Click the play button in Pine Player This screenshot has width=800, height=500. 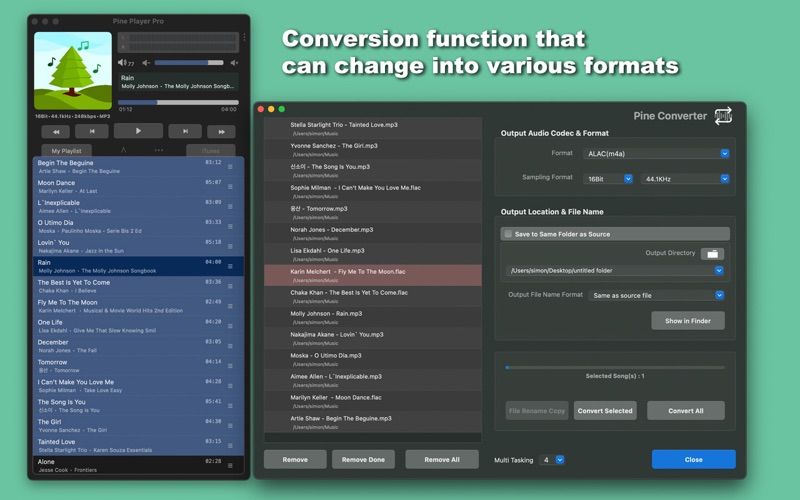[138, 131]
